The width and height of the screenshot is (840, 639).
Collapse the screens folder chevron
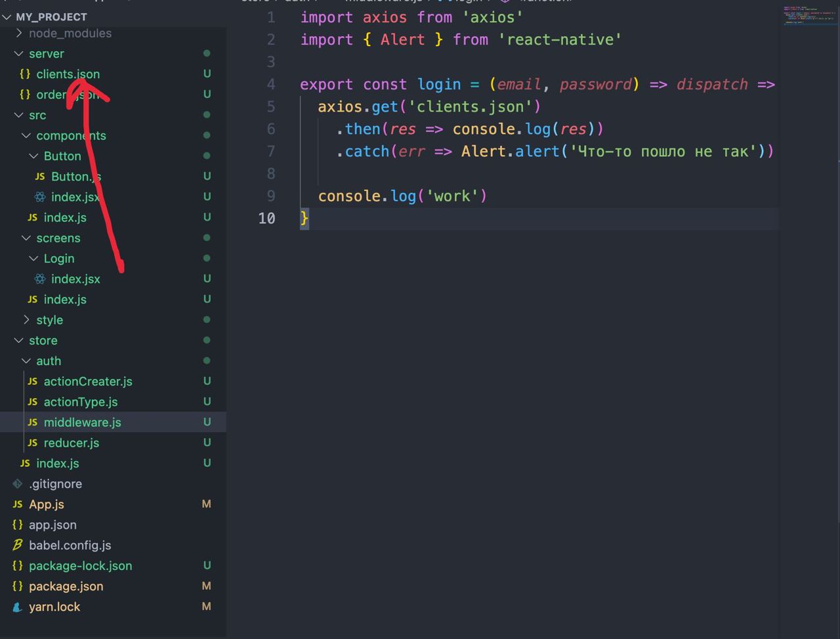click(26, 238)
